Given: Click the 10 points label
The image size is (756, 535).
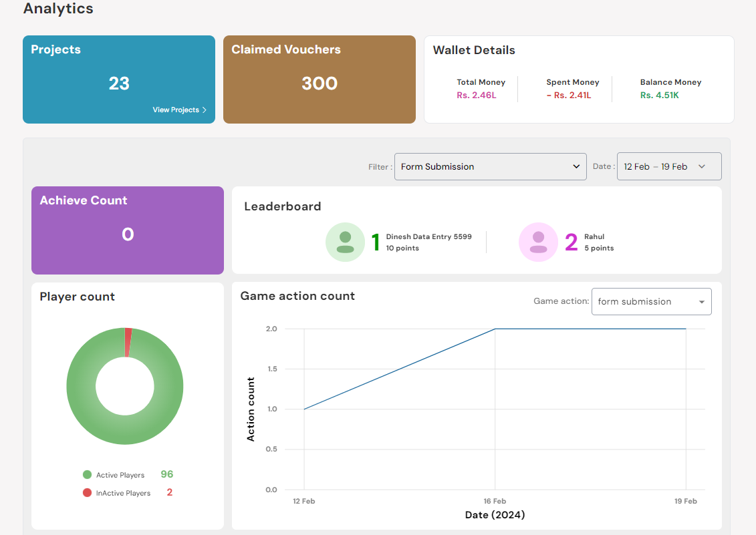Looking at the screenshot, I should click(x=402, y=248).
